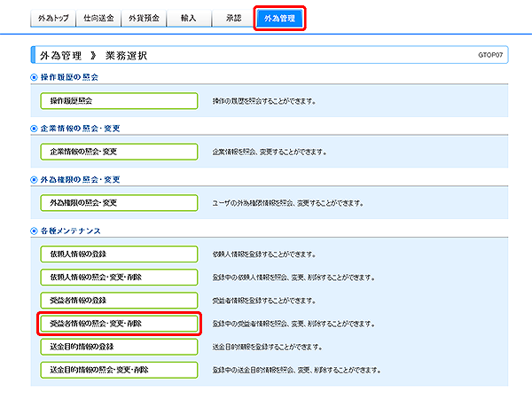This screenshot has height=399, width=532.
Task: Click the 依頼人情報の照会・変更・削除 button
Action: (x=119, y=278)
